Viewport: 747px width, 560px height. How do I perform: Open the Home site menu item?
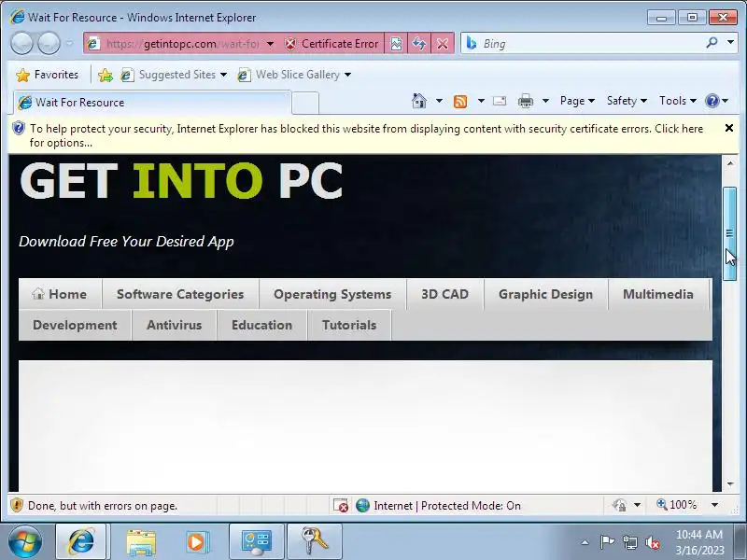60,294
